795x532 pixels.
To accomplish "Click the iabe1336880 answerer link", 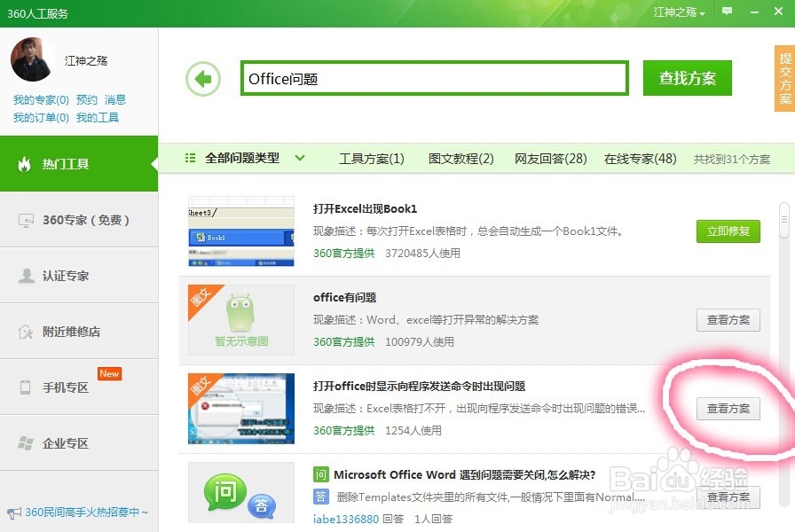I will tap(346, 519).
